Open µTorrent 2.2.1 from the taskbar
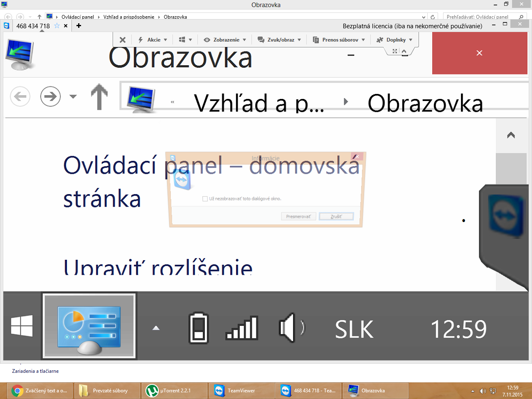This screenshot has width=532, height=399. point(175,391)
